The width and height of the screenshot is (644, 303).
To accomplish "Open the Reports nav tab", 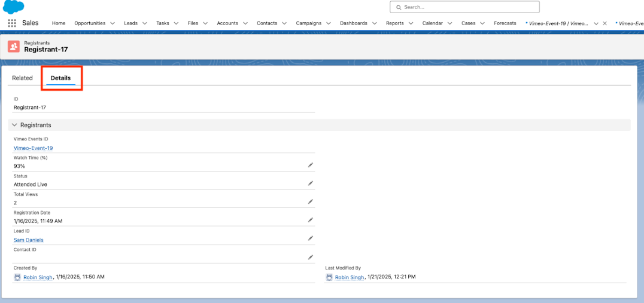I will tap(394, 23).
